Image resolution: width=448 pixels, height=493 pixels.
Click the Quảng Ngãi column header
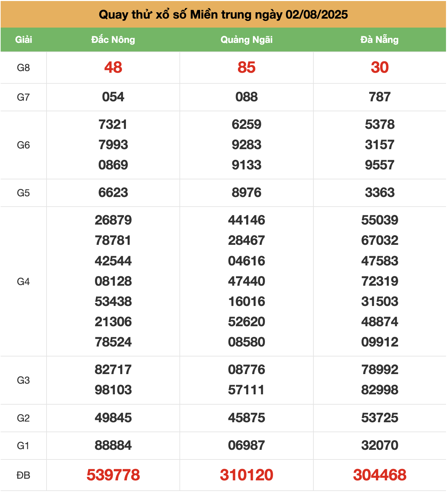coord(246,40)
